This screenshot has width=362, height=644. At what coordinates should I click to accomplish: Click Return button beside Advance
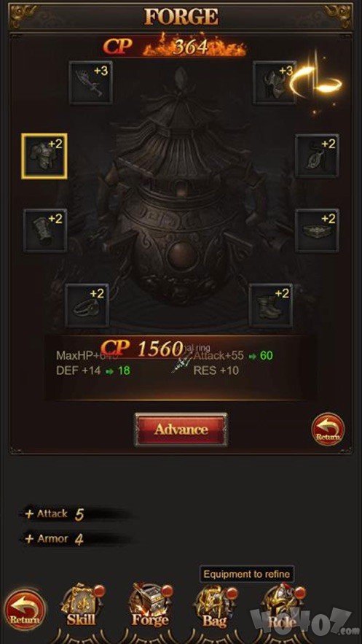click(328, 430)
